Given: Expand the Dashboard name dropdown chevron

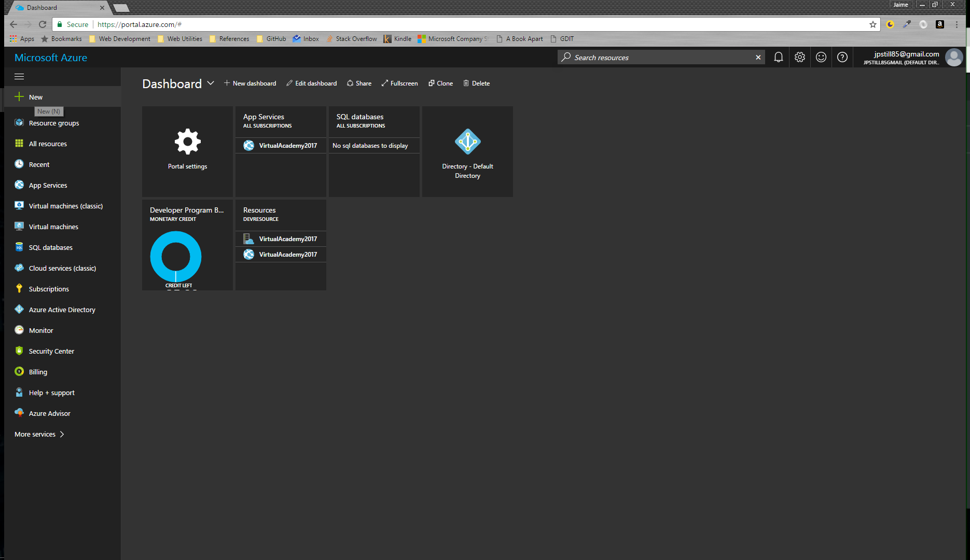Looking at the screenshot, I should pyautogui.click(x=211, y=83).
